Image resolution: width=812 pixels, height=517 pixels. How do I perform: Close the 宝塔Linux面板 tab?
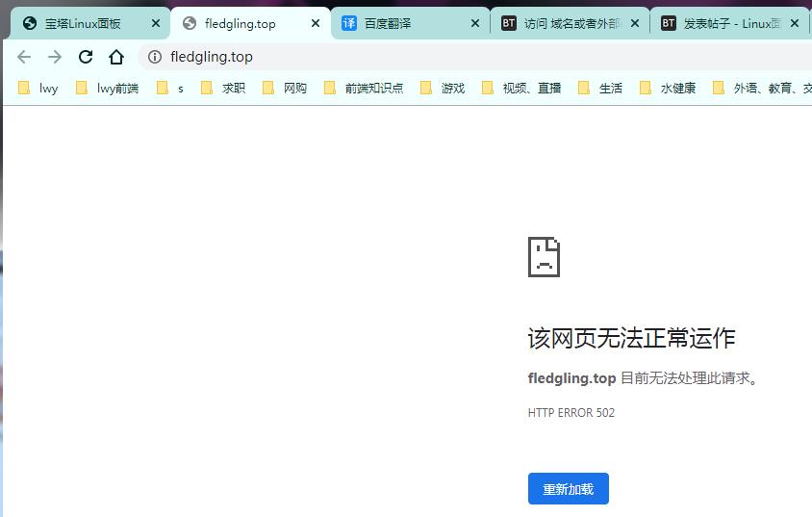click(x=156, y=23)
